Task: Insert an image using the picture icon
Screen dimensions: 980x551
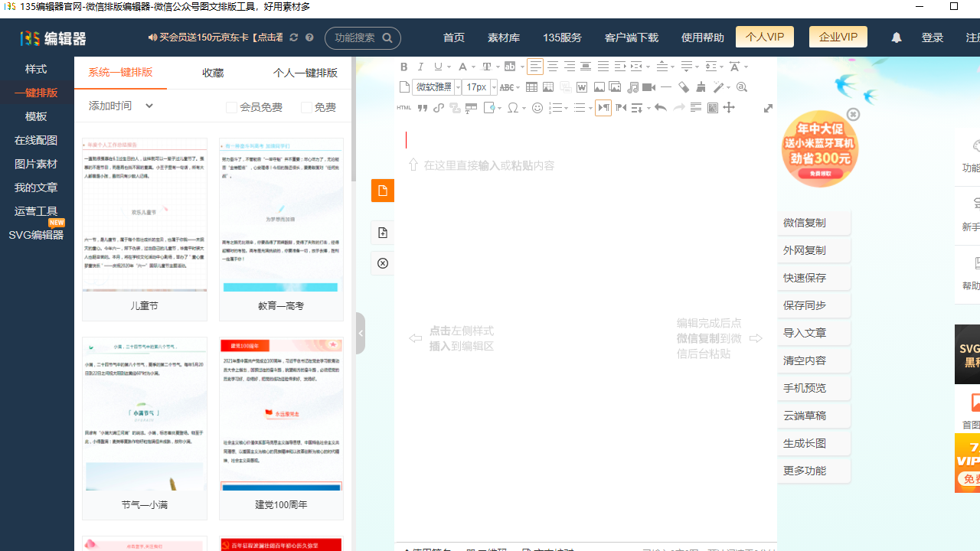Action: 599,86
